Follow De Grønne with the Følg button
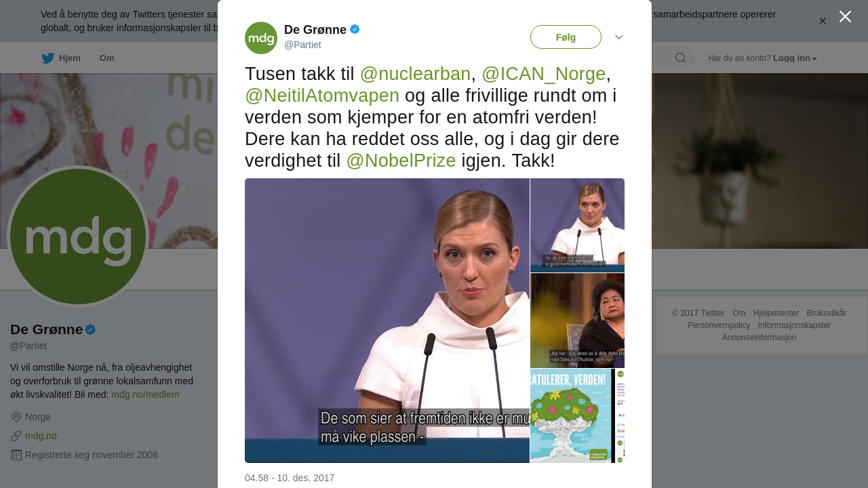This screenshot has width=868, height=488. [566, 37]
